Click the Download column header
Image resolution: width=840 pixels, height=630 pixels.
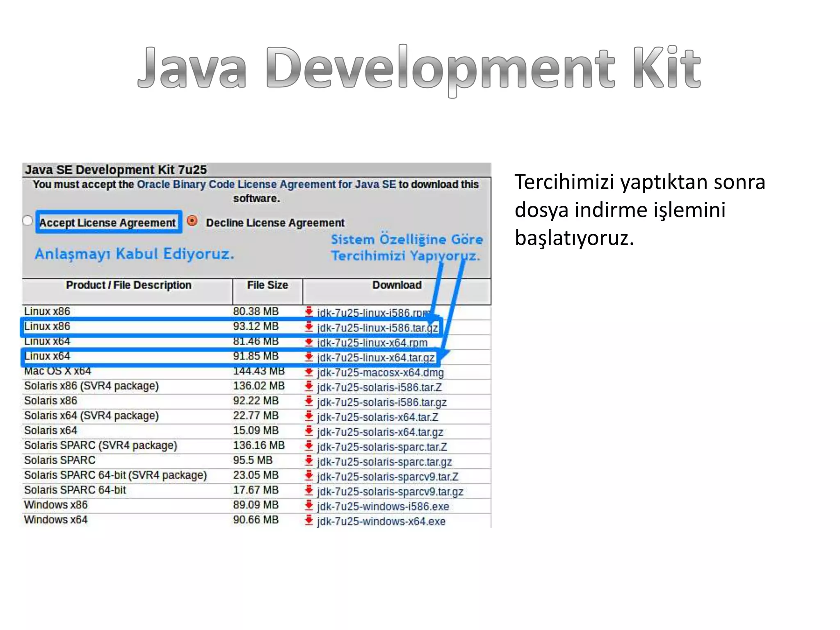click(x=397, y=285)
